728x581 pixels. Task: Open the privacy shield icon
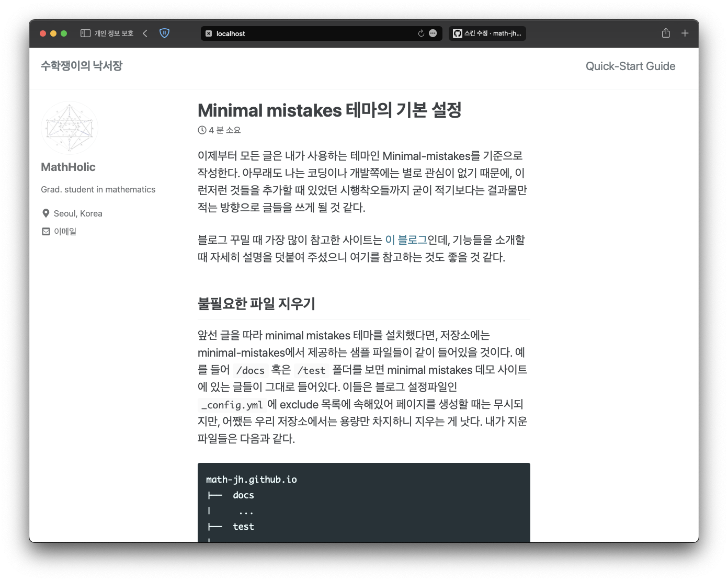[x=164, y=33]
